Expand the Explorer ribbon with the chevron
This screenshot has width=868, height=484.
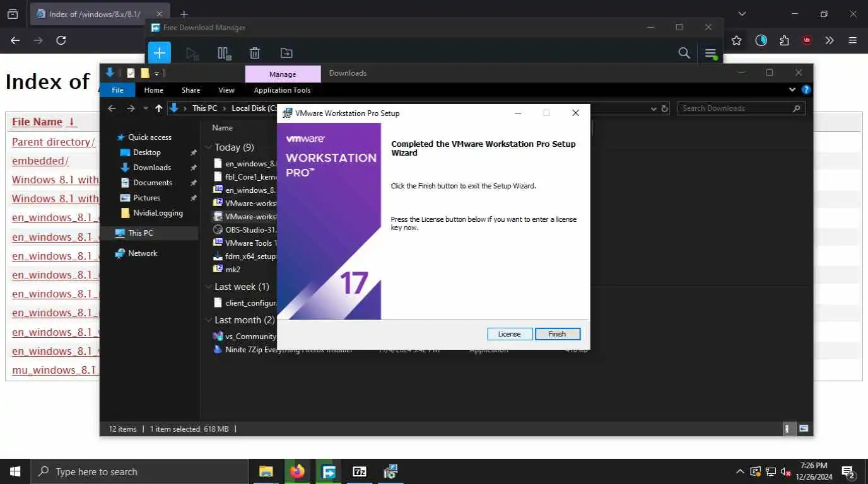(792, 90)
